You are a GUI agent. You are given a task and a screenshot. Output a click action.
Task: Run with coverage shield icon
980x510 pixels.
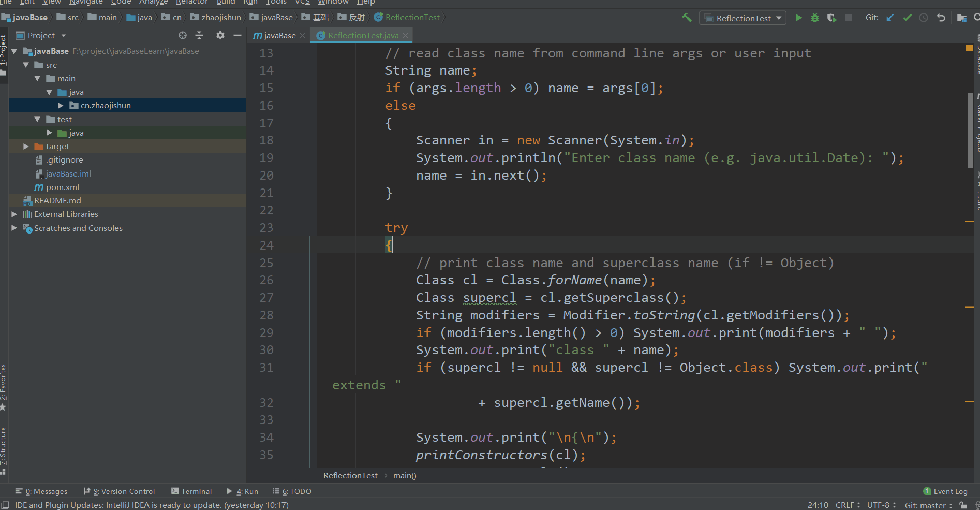(x=831, y=18)
